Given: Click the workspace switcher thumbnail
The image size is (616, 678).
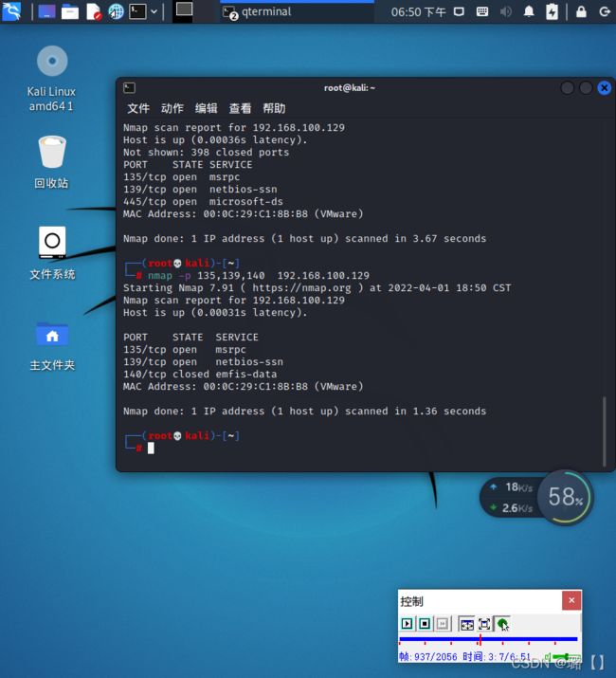Looking at the screenshot, I should [x=184, y=9].
